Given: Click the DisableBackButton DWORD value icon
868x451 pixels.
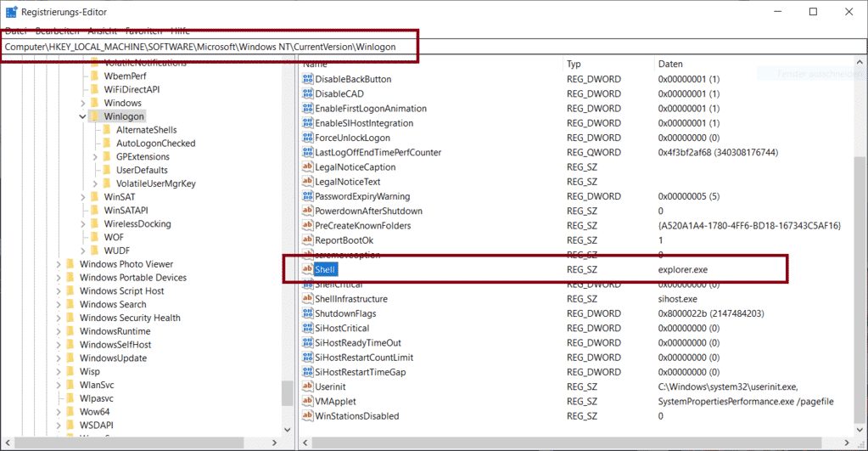Looking at the screenshot, I should tap(307, 79).
